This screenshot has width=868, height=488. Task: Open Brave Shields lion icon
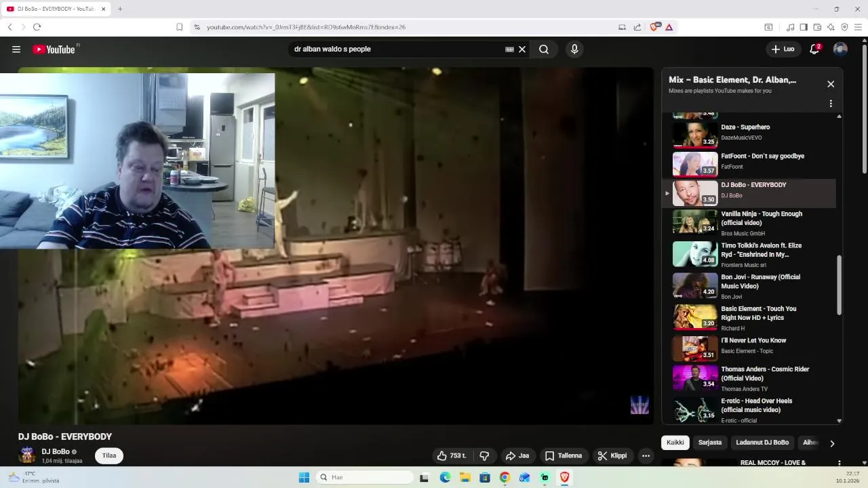click(x=654, y=27)
